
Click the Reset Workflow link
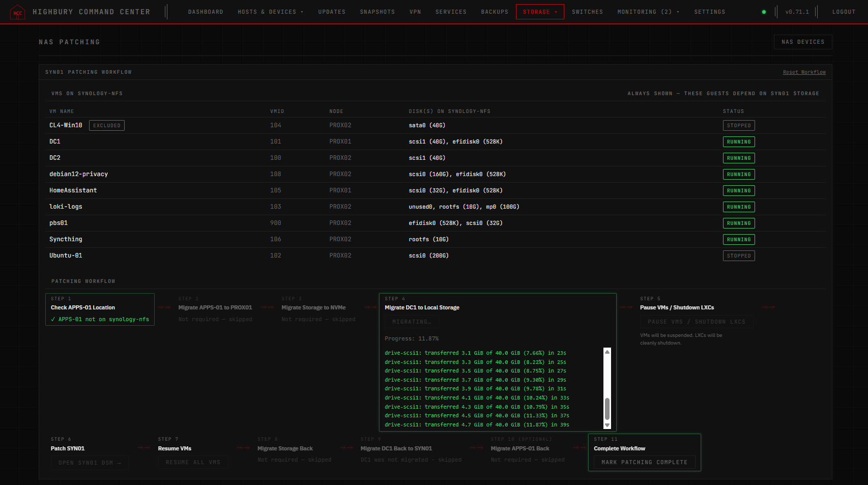804,72
